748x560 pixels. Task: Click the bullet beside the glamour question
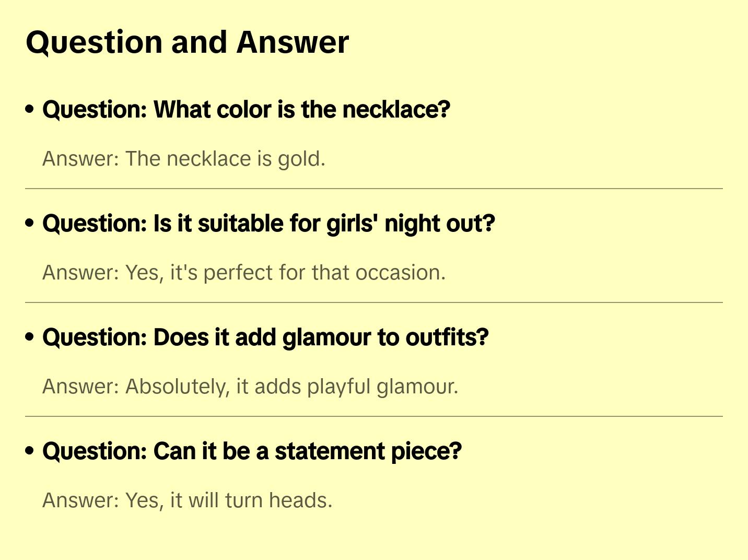(30, 337)
